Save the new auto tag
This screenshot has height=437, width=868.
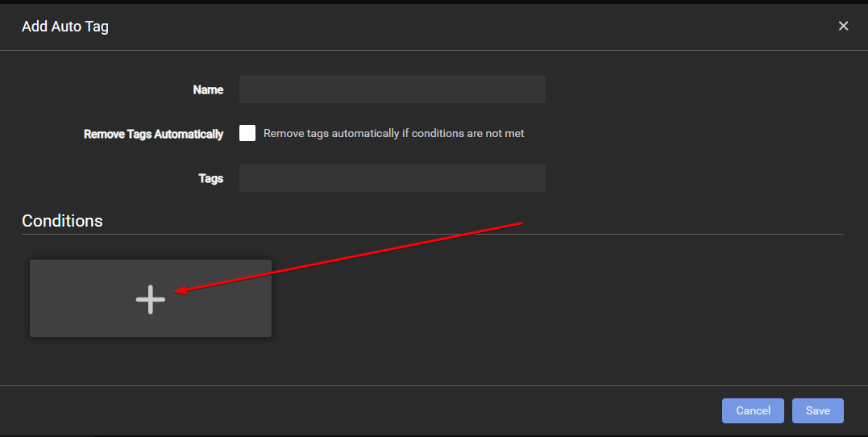coord(817,410)
